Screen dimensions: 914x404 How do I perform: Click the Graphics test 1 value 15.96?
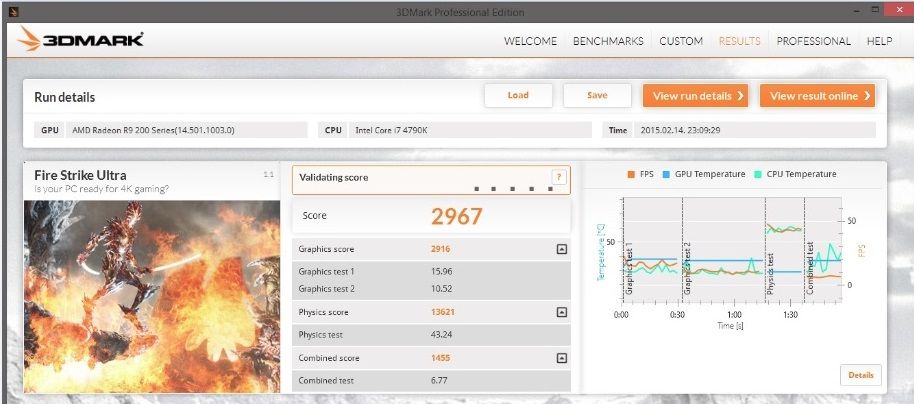pos(441,271)
